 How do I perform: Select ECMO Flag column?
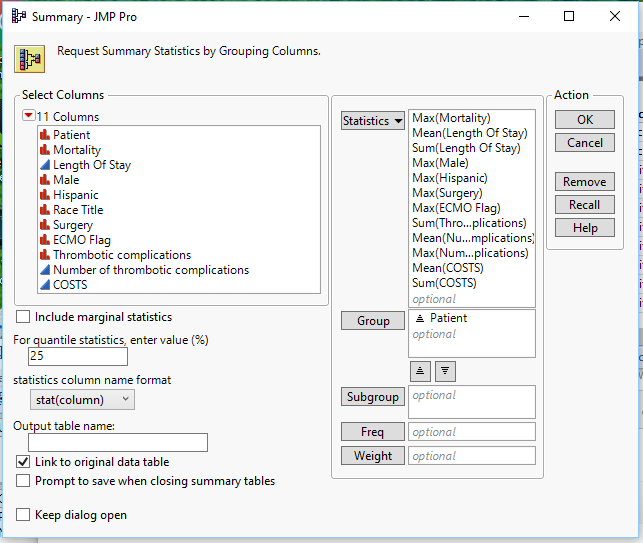click(82, 240)
